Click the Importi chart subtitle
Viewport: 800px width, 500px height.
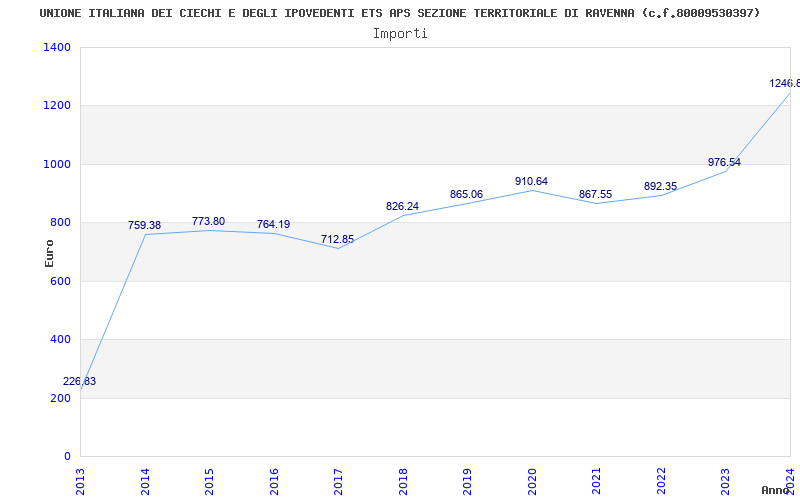tap(400, 34)
